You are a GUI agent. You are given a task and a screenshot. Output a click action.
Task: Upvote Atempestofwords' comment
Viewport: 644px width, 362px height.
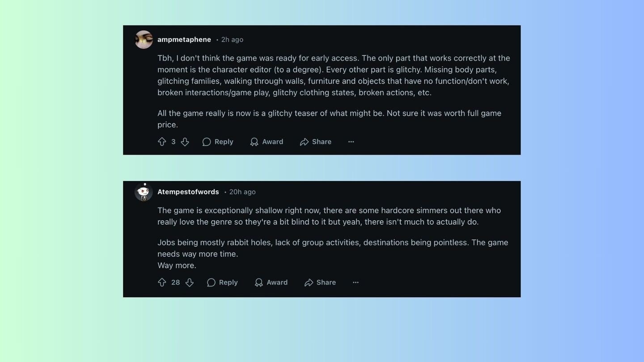(162, 282)
